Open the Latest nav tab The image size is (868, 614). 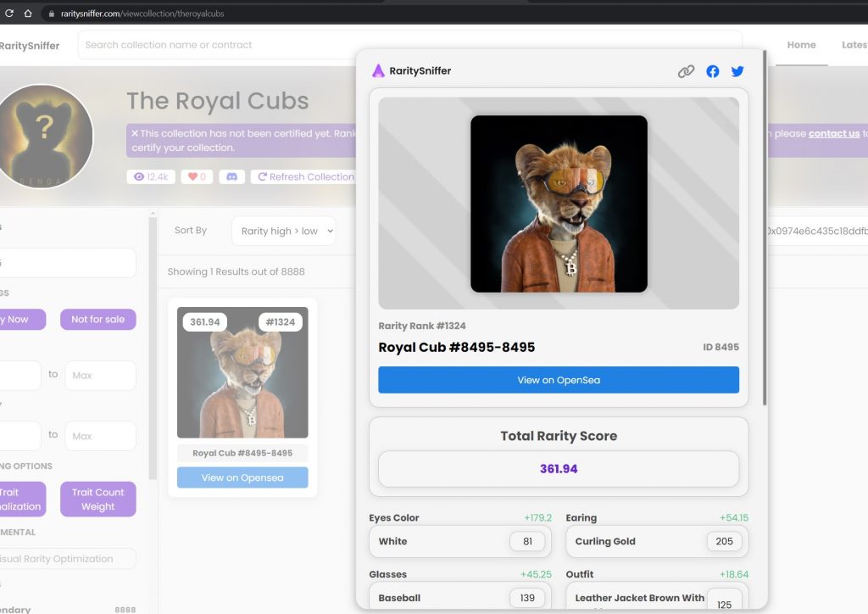click(x=854, y=45)
